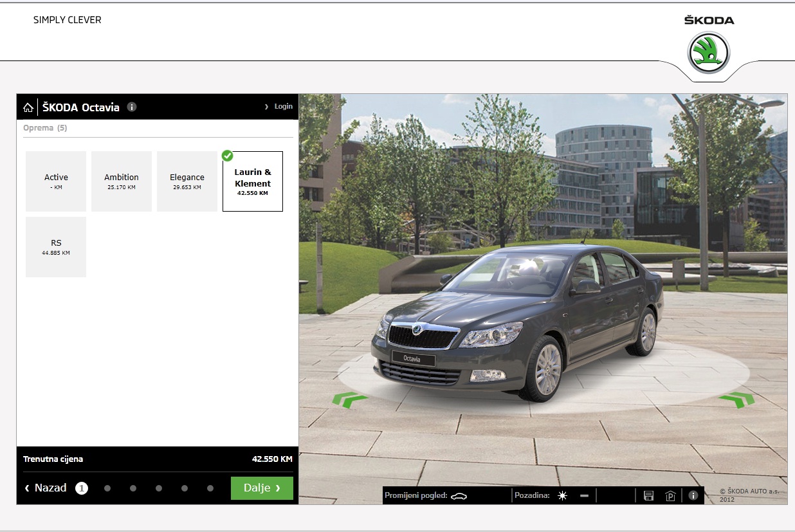Open info icon in bottom view toolbar
This screenshot has height=532, width=795.
693,496
